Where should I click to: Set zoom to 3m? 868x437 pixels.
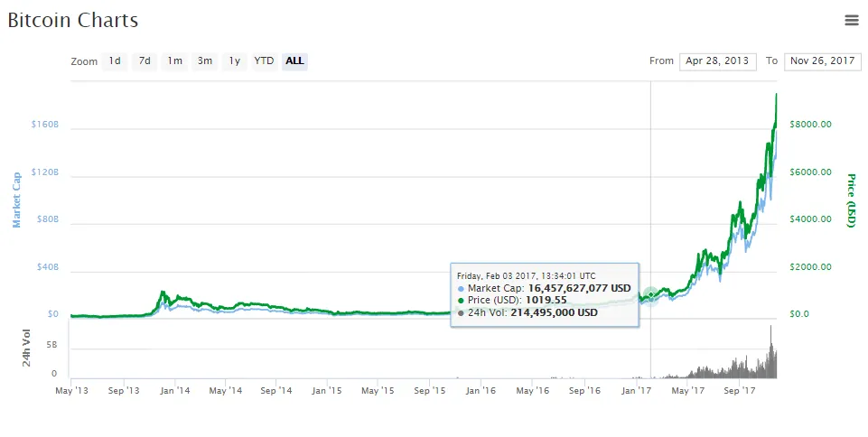(205, 60)
